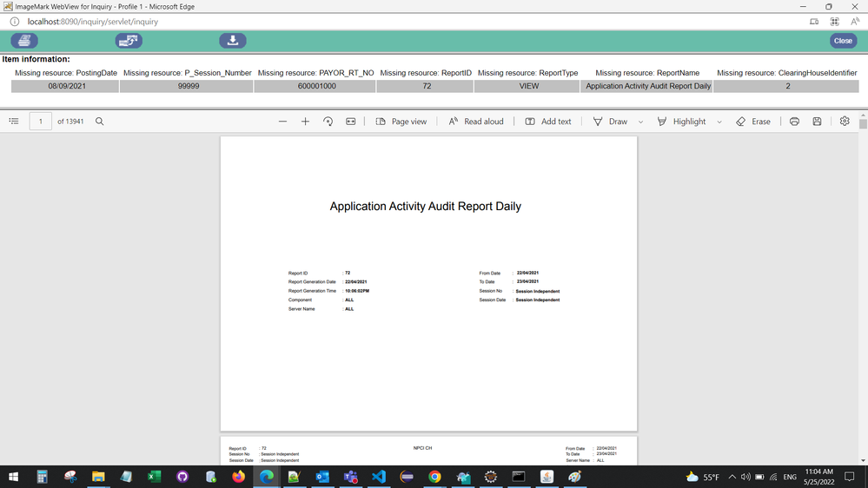Click the read aloud icon in address bar
Image resolution: width=868 pixels, height=488 pixels.
point(855,22)
